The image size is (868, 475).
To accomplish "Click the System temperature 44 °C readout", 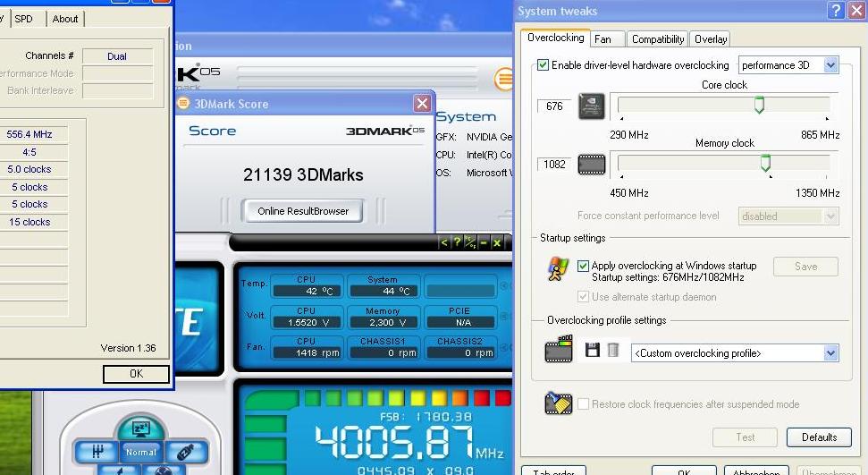I will click(385, 291).
